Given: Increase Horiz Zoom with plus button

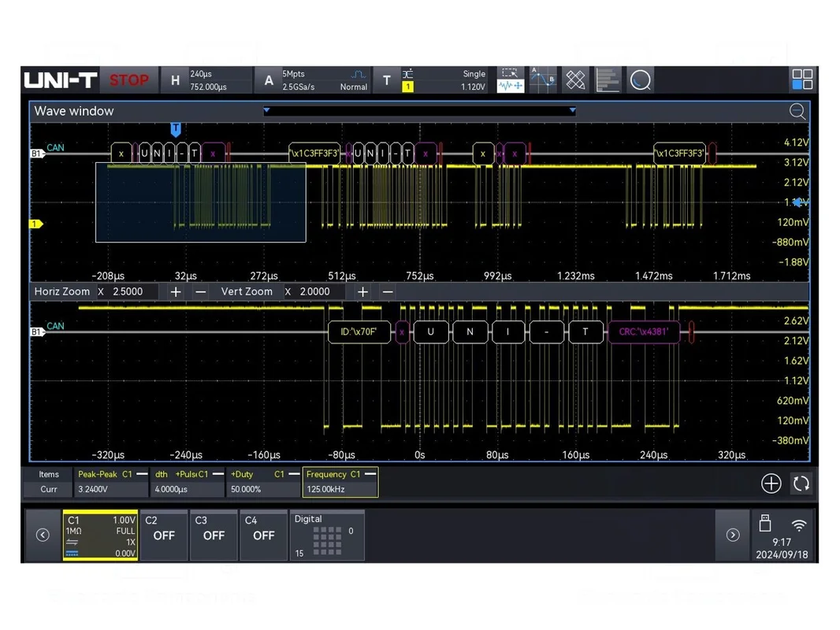Looking at the screenshot, I should pos(175,291).
